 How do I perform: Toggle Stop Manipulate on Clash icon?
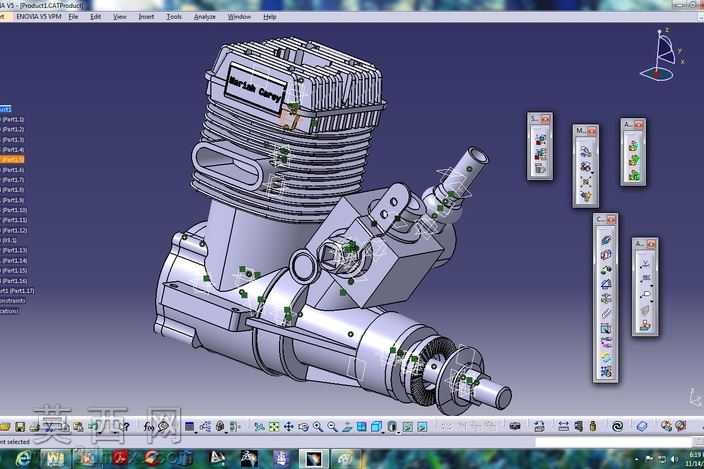click(585, 196)
